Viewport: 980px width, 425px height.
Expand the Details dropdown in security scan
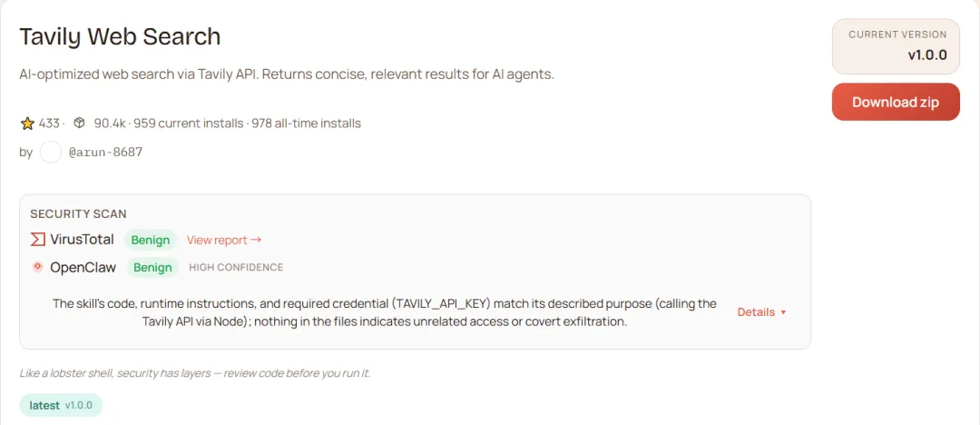pyautogui.click(x=761, y=312)
